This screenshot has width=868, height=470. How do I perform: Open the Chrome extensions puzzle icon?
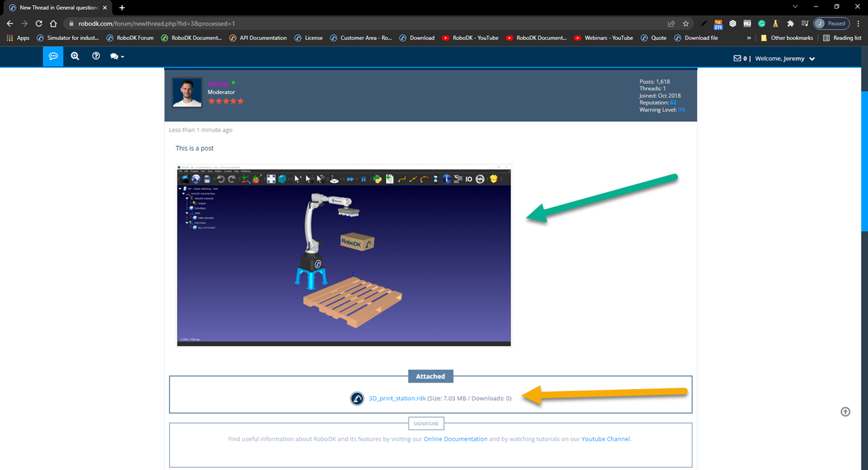coord(790,23)
